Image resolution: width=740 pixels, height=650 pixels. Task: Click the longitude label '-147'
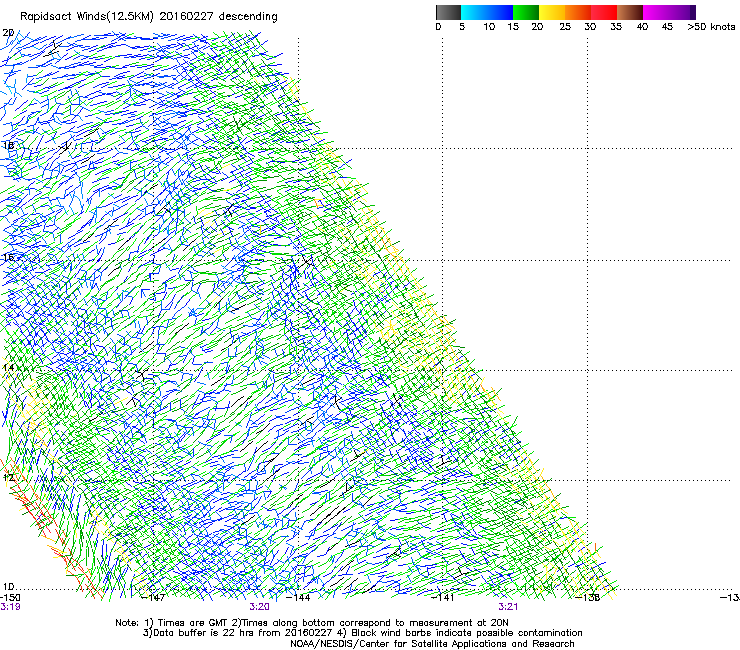coord(154,597)
